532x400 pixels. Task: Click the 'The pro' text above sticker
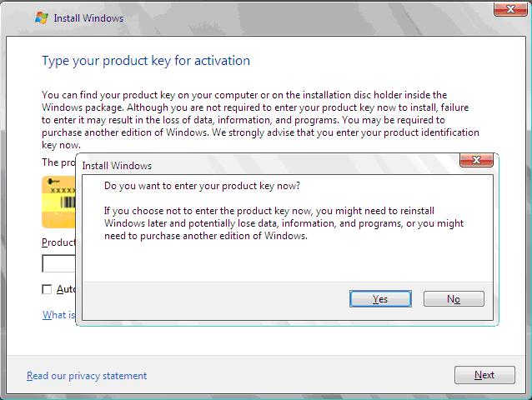pos(58,162)
